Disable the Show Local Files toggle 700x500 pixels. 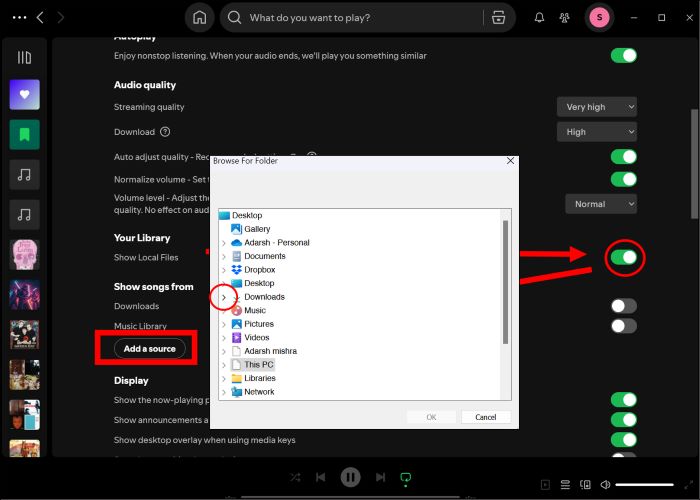click(624, 258)
